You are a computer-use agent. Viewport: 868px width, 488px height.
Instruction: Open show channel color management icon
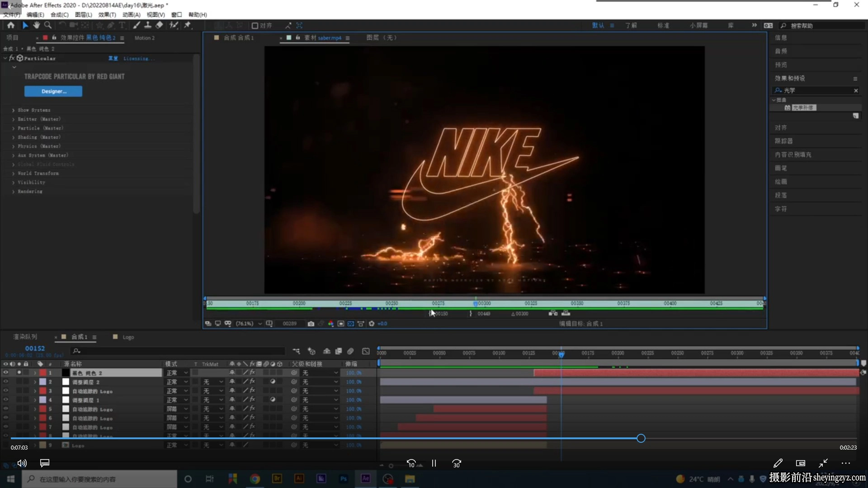(x=331, y=324)
